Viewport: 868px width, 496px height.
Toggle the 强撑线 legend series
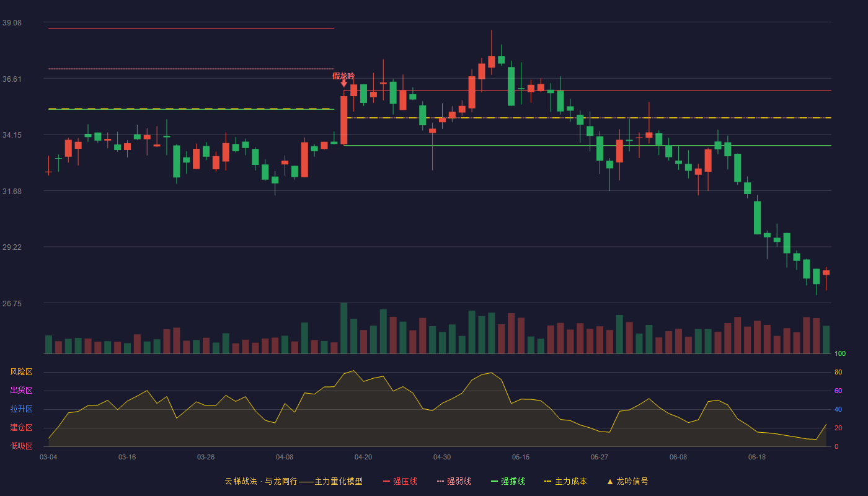[508, 481]
